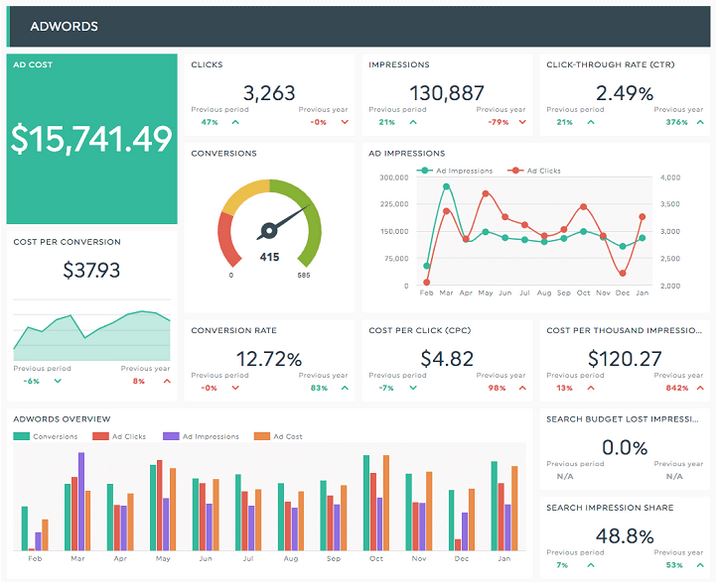Click the down arrow beside Conversion Rate -0%
This screenshot has height=588, width=725.
[x=235, y=388]
